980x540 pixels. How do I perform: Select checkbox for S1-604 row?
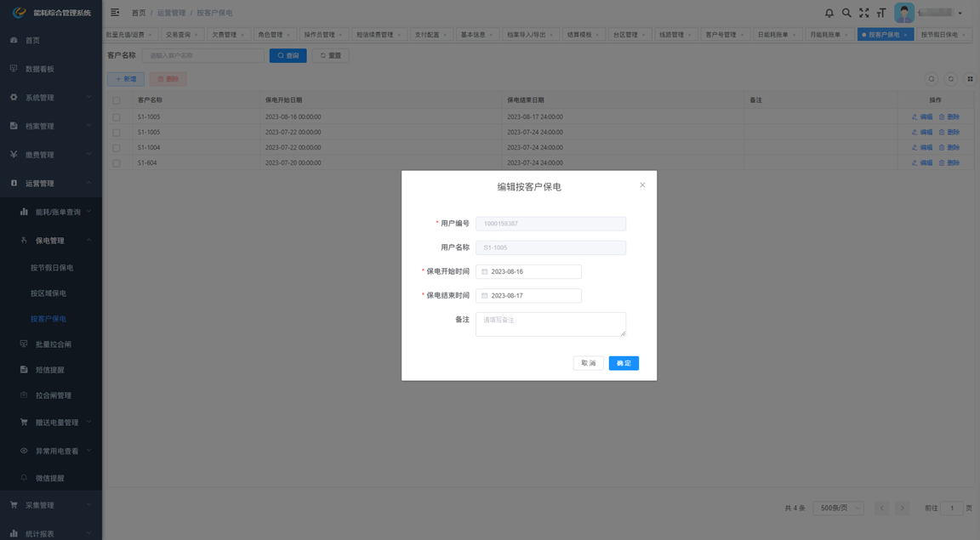tap(117, 163)
